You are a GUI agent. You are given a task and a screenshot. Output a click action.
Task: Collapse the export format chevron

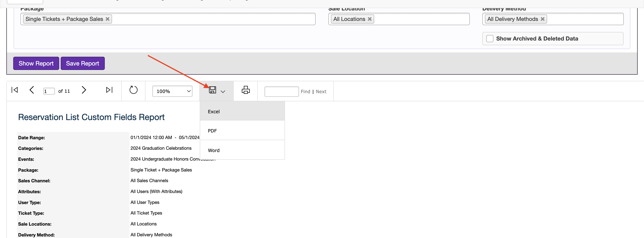click(x=223, y=92)
